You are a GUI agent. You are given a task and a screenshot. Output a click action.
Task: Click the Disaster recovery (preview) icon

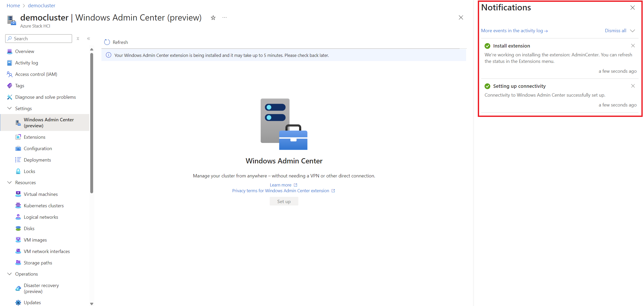18,288
